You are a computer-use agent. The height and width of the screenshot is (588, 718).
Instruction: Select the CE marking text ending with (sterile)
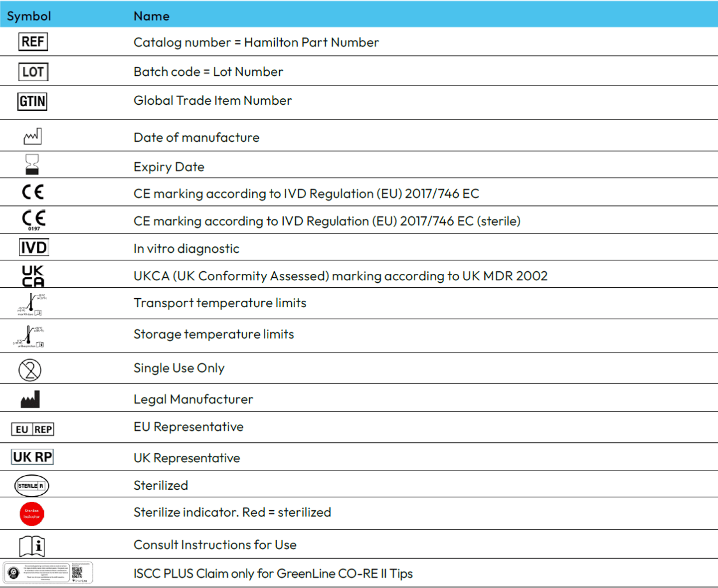[327, 221]
